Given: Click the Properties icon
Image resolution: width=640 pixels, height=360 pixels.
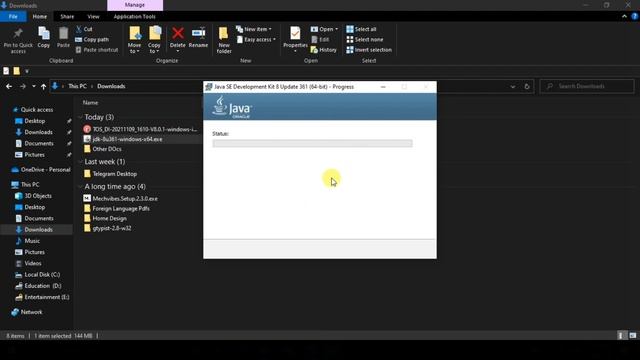Looking at the screenshot, I should pyautogui.click(x=295, y=33).
